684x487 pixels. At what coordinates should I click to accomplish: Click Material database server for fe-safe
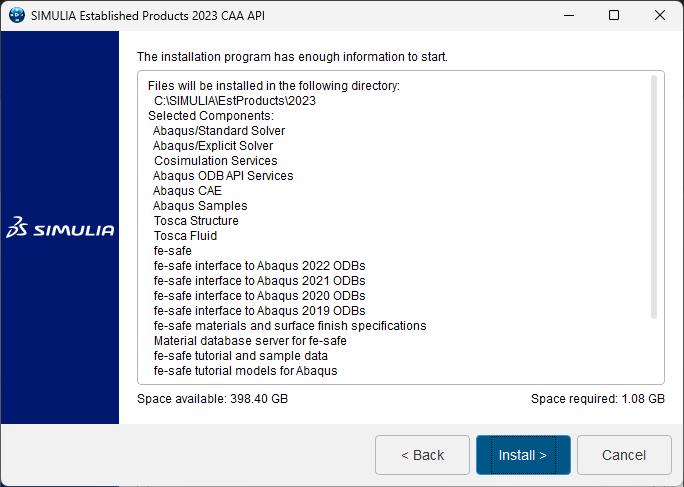(250, 341)
